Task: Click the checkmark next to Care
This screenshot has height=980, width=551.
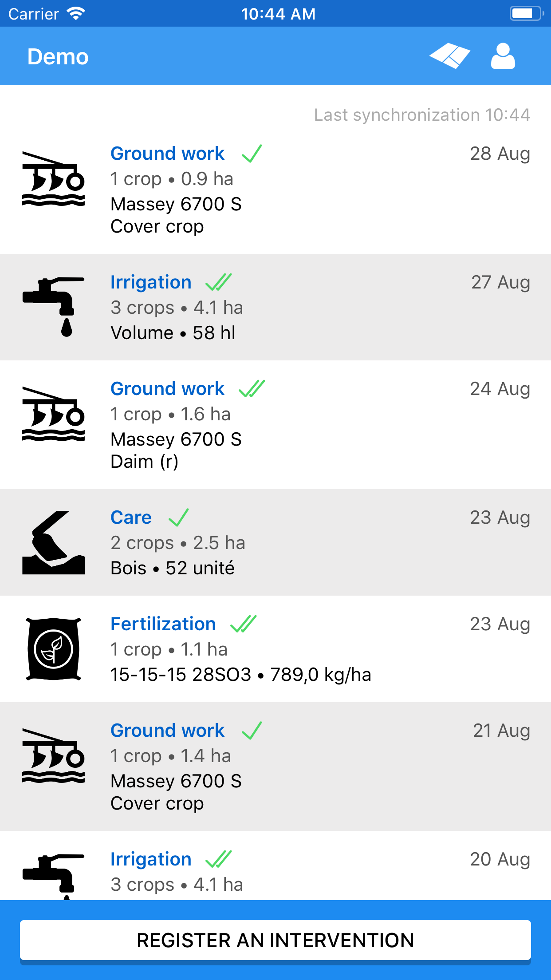Action: point(178,518)
